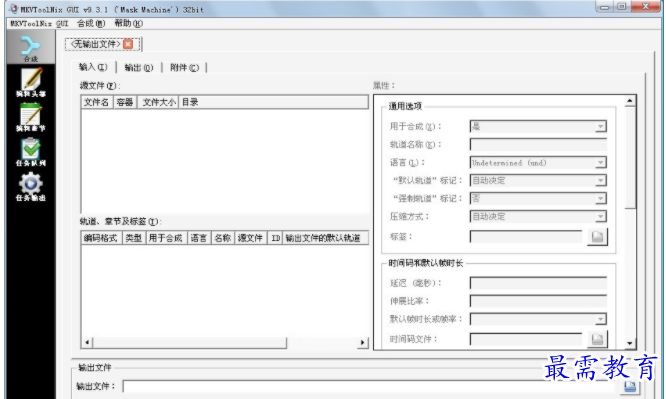Open the MKVToolNix GUI menu
This screenshot has width=666, height=399.
39,23
